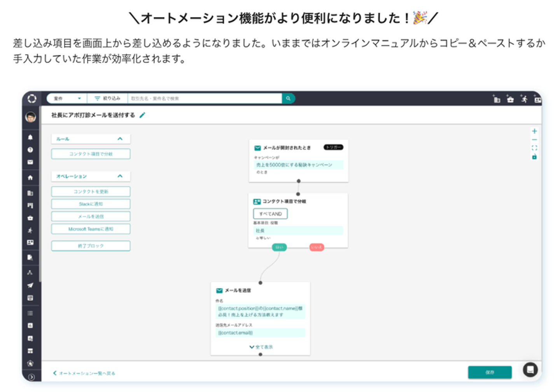
Task: Click the メールが開封されたとき trigger node title
Action: coord(287,148)
